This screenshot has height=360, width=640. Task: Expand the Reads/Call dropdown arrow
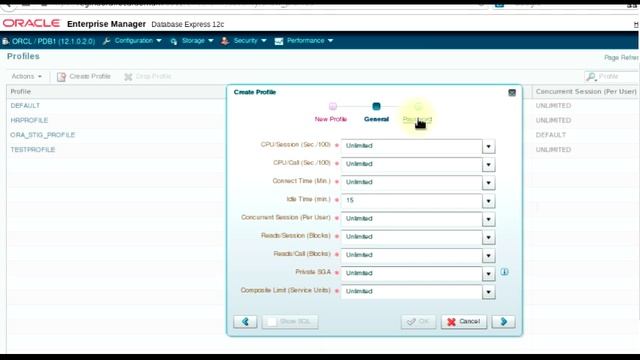pyautogui.click(x=489, y=256)
